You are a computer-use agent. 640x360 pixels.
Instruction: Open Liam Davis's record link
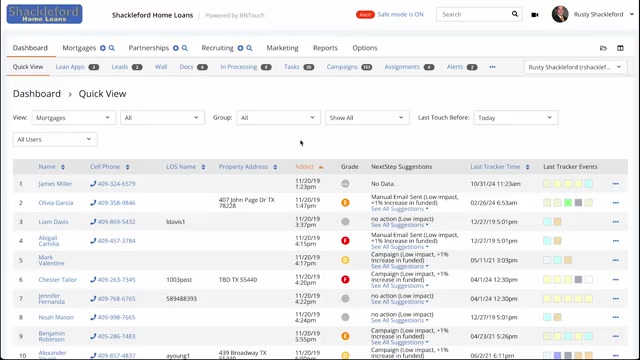(x=53, y=222)
